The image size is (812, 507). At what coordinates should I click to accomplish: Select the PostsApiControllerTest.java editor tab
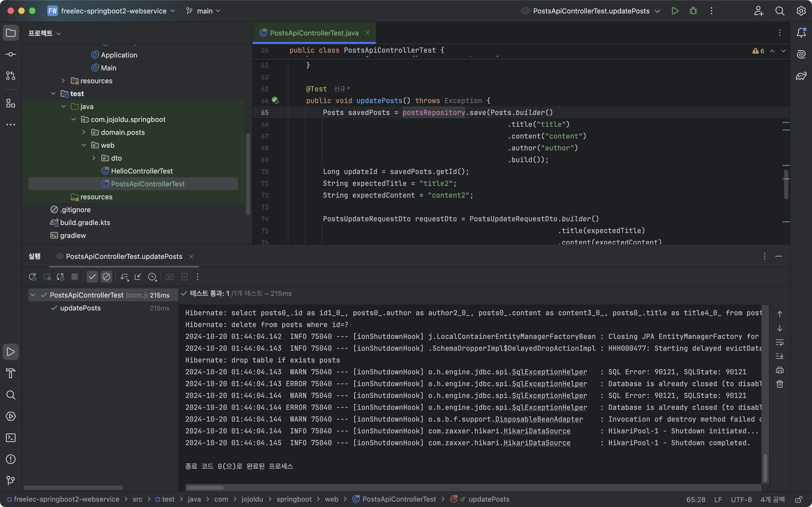[x=314, y=33]
